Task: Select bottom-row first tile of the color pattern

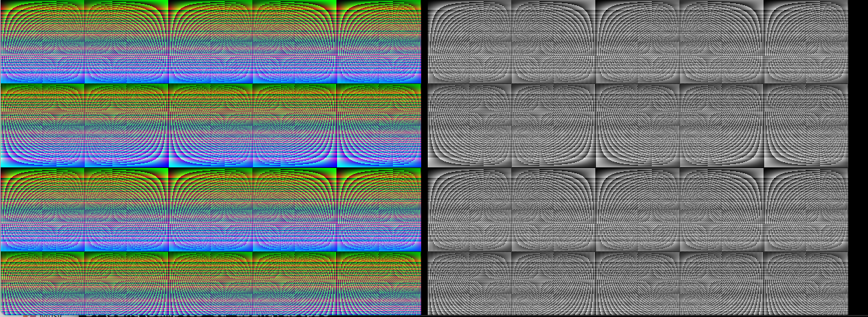Action: pyautogui.click(x=42, y=283)
